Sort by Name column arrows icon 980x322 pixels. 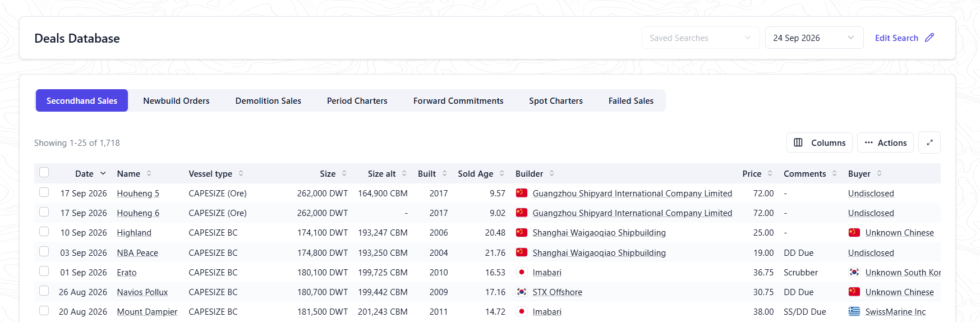[149, 173]
